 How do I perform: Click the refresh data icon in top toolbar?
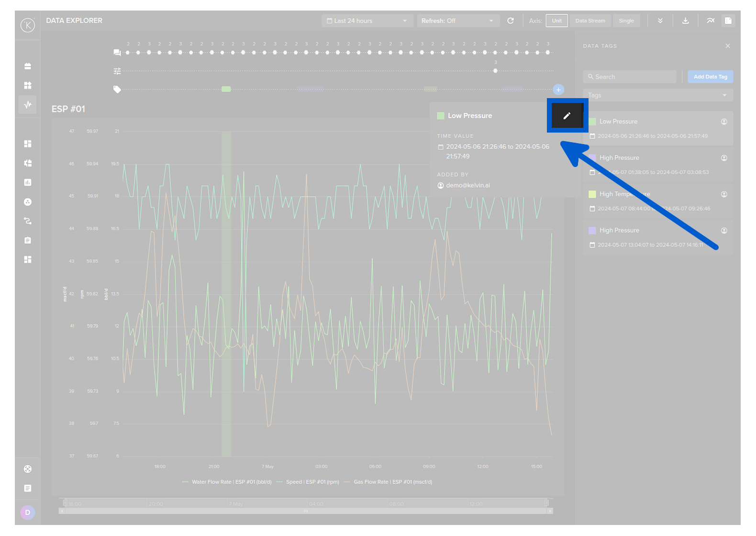click(511, 21)
